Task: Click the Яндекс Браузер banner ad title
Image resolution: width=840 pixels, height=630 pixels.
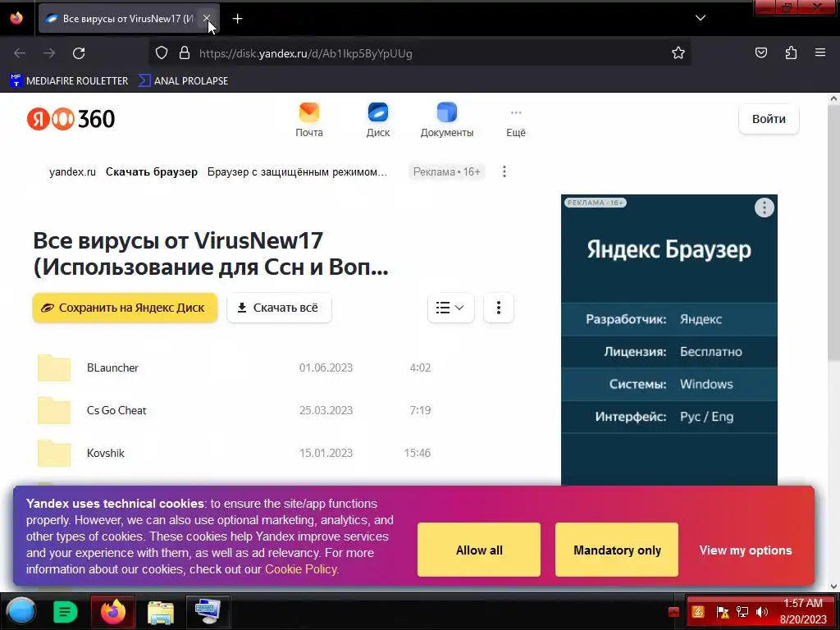Action: click(669, 249)
